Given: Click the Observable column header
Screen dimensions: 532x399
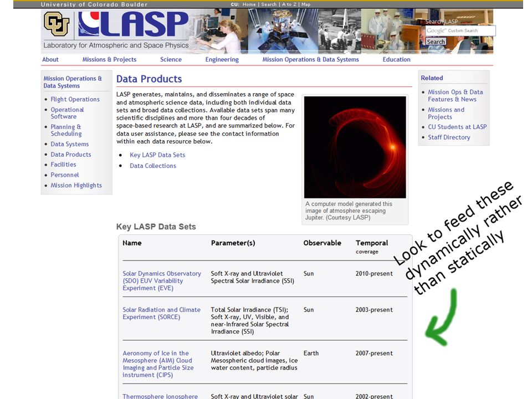Looking at the screenshot, I should [x=323, y=243].
